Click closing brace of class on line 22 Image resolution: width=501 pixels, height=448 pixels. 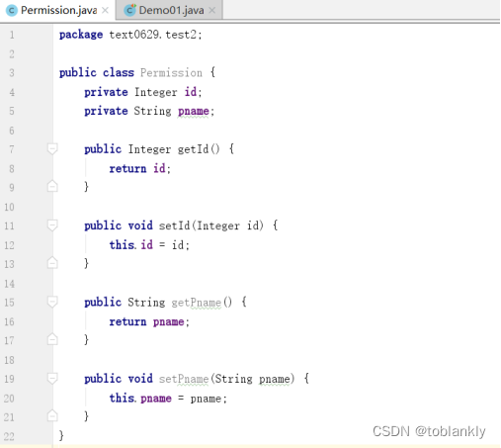(x=61, y=435)
